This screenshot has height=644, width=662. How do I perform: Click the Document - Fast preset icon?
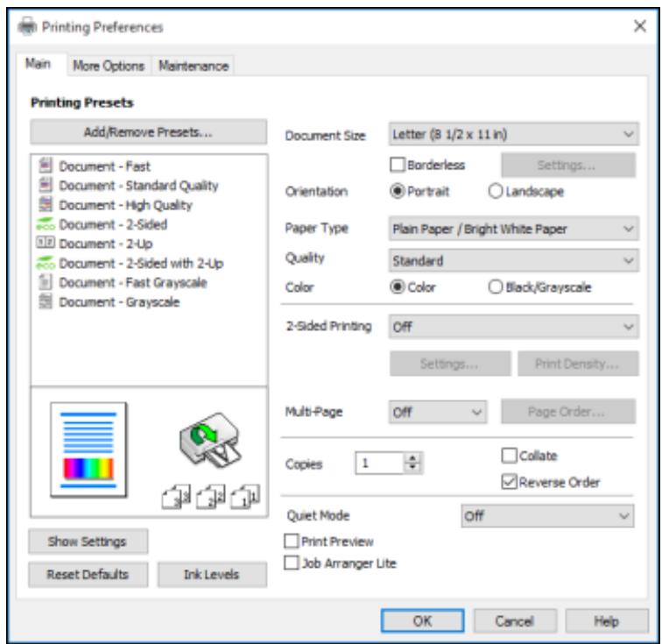(x=46, y=166)
